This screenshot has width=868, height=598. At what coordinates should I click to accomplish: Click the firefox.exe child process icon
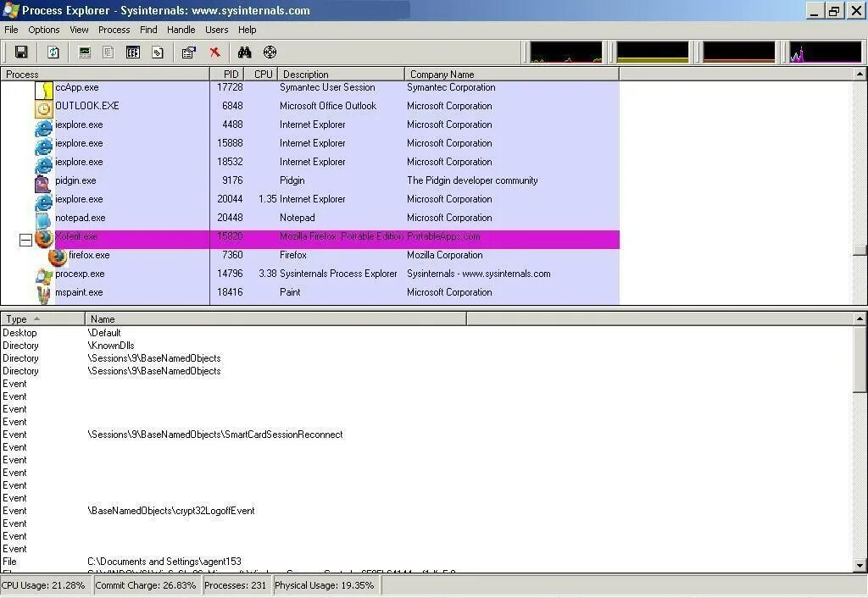(57, 257)
